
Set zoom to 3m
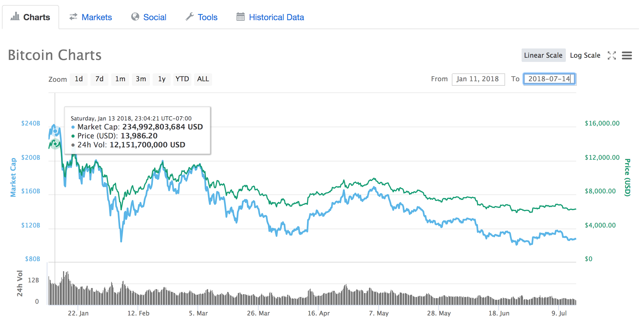[141, 79]
